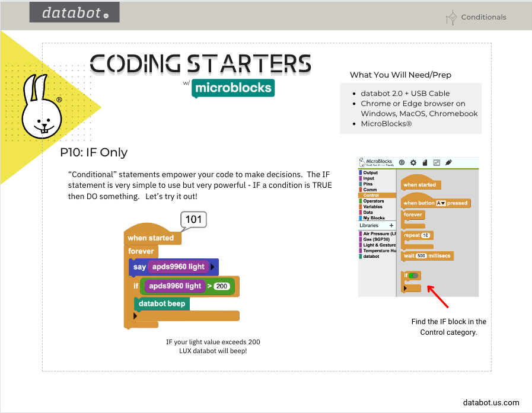The height and width of the screenshot is (413, 532).
Task: Open the button A dropdown in when button pressed block
Action: pos(441,203)
